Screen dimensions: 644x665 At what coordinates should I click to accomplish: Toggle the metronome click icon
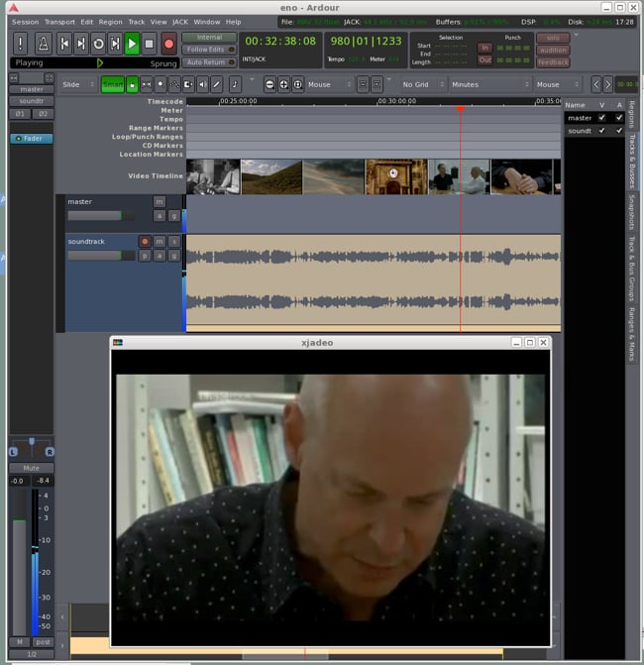point(44,43)
